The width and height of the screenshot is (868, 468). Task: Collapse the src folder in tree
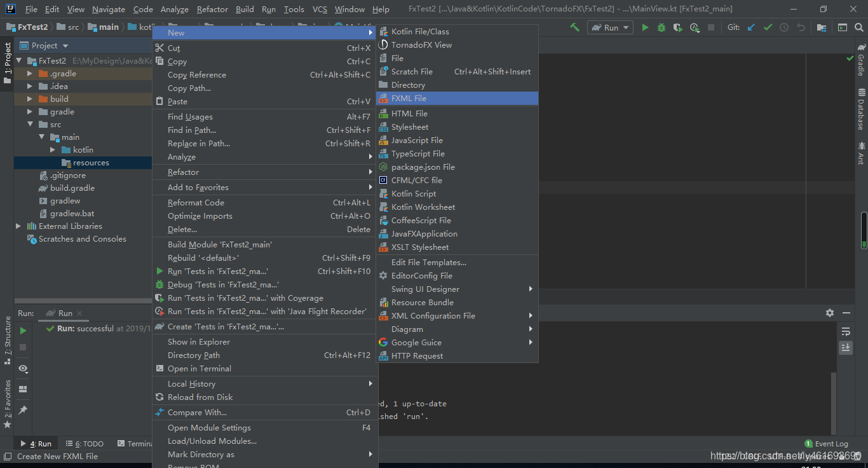29,125
